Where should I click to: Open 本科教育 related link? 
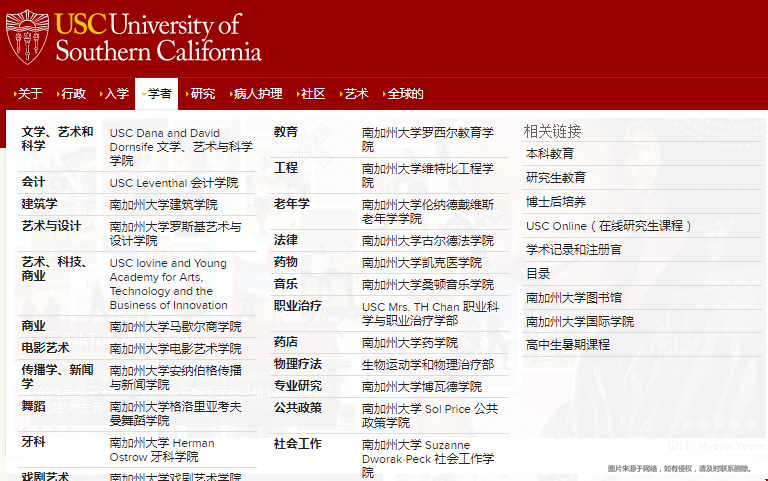click(550, 154)
